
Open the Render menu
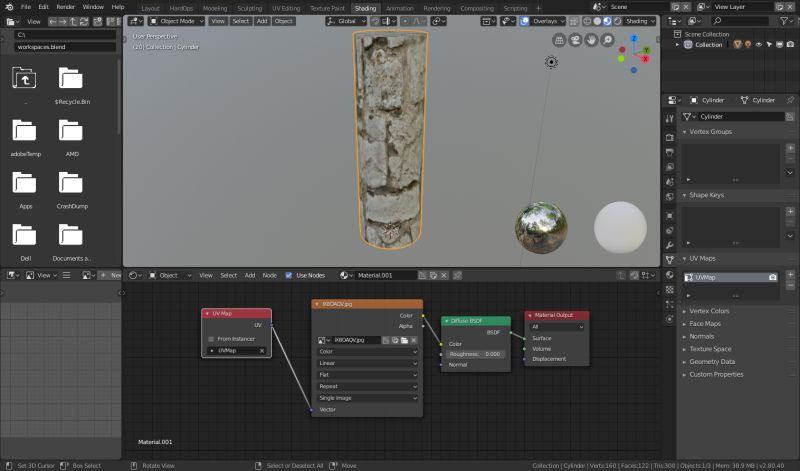pyautogui.click(x=65, y=7)
